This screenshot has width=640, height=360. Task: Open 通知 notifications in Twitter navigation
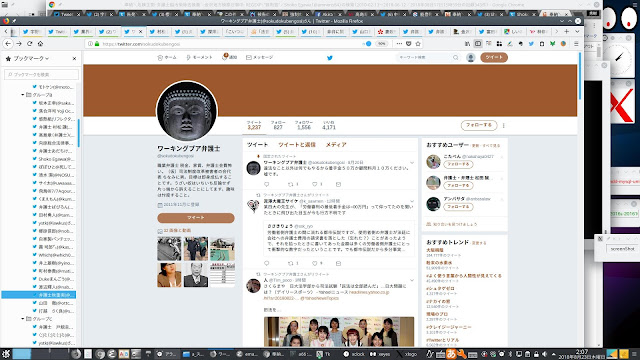point(229,58)
